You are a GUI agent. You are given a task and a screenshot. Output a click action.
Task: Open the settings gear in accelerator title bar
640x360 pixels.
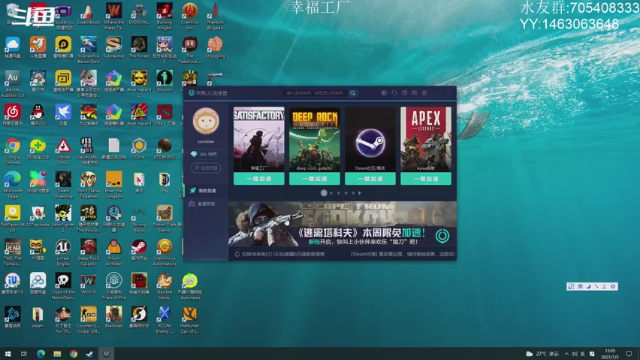point(424,93)
